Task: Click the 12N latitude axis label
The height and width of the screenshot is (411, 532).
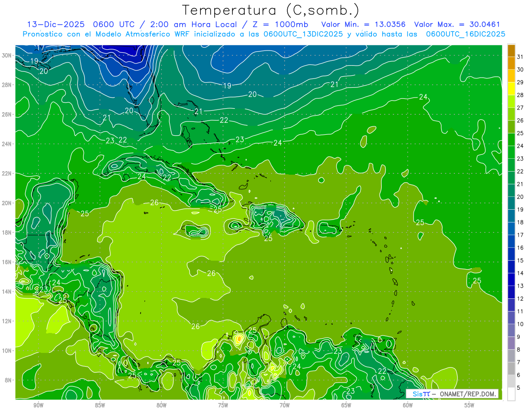Action: click(x=7, y=321)
